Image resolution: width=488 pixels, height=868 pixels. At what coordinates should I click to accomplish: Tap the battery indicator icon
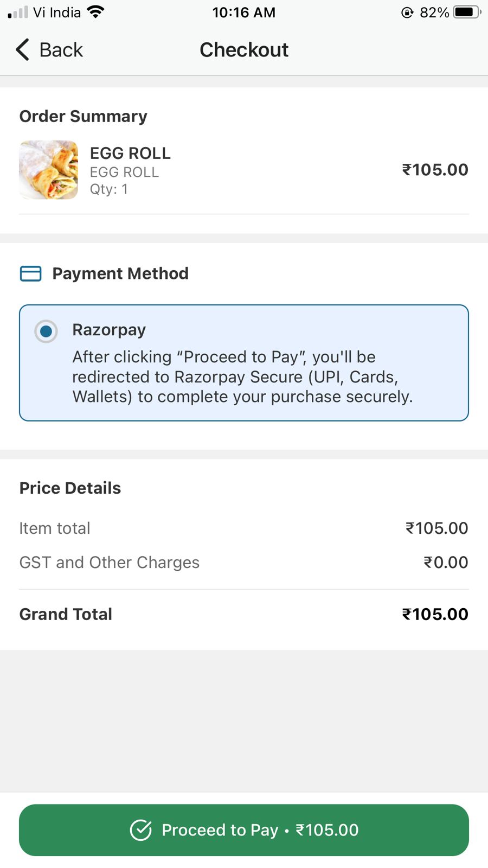[x=466, y=12]
